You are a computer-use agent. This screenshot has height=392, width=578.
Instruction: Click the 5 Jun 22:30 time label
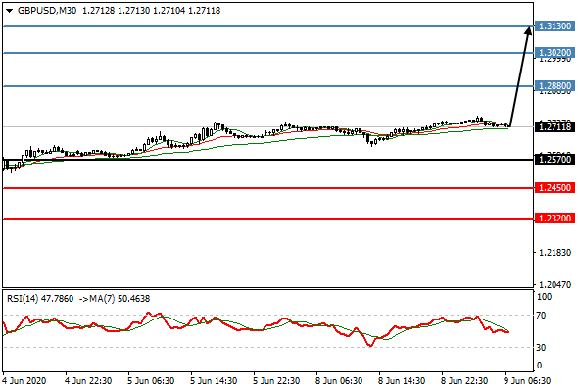coord(276,381)
